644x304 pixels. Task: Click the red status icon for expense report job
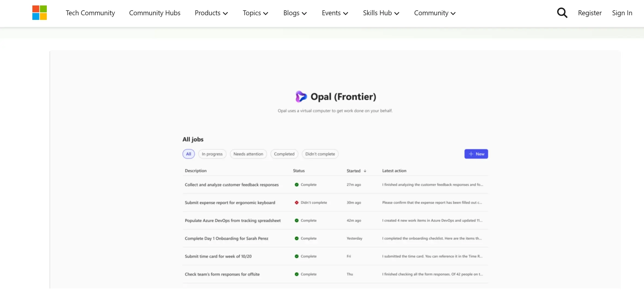point(297,202)
